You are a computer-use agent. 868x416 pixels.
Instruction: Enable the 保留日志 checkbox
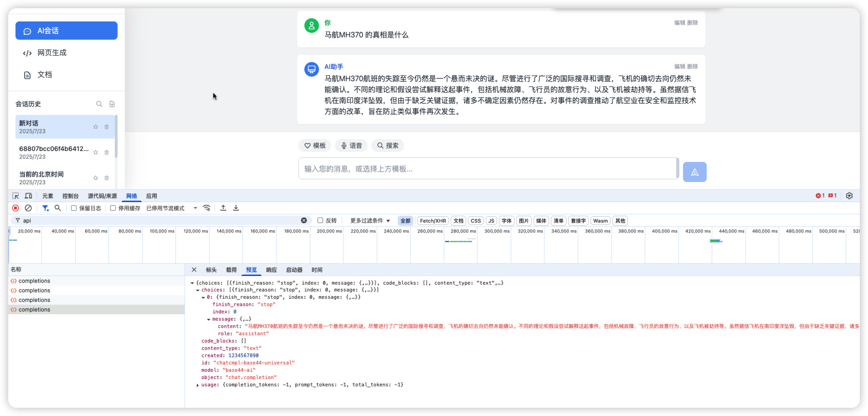[x=74, y=208]
